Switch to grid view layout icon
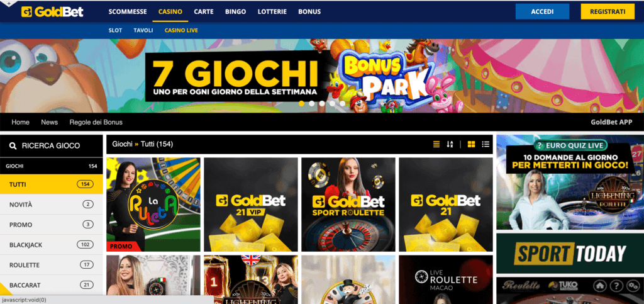 [x=472, y=144]
